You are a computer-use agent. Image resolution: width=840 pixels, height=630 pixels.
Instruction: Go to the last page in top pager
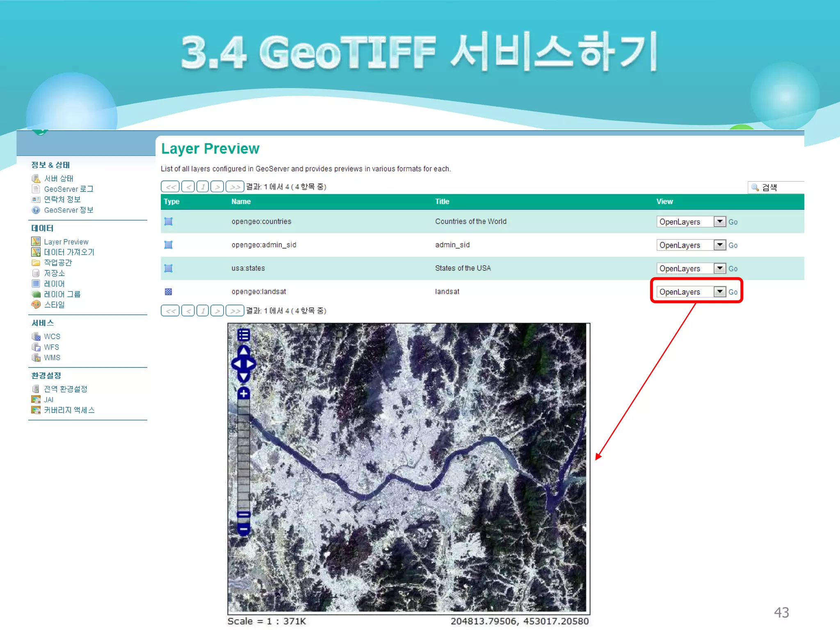pyautogui.click(x=235, y=187)
